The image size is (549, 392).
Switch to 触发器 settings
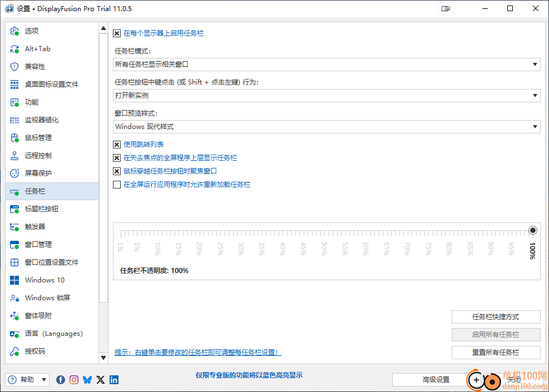tap(52, 227)
